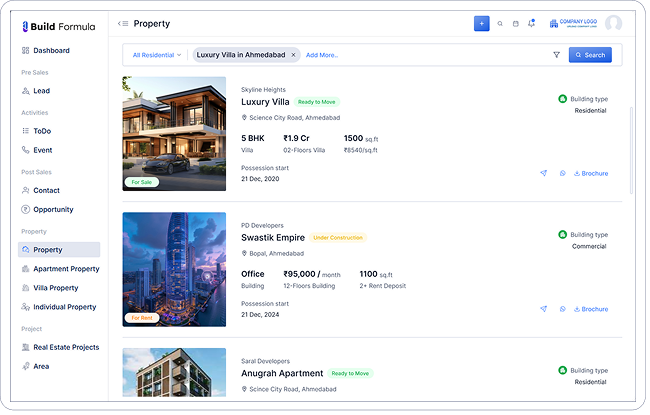Image resolution: width=650 pixels, height=415 pixels.
Task: Click Add More to add filter
Action: pyautogui.click(x=322, y=55)
